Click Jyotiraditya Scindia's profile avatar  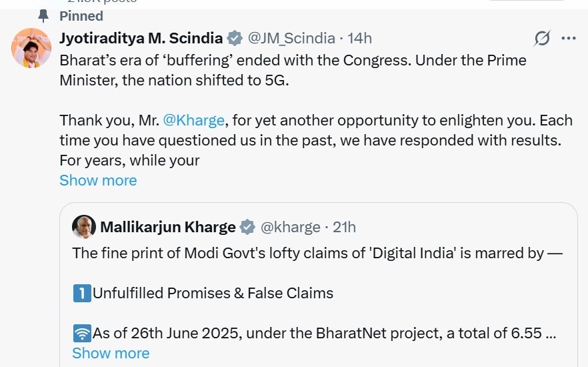[x=31, y=48]
